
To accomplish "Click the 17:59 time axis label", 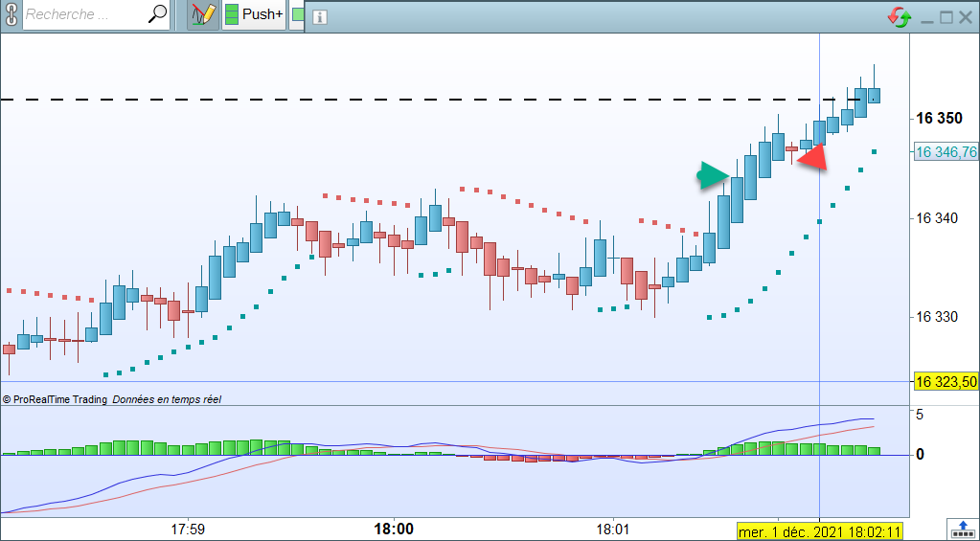I will tap(188, 530).
